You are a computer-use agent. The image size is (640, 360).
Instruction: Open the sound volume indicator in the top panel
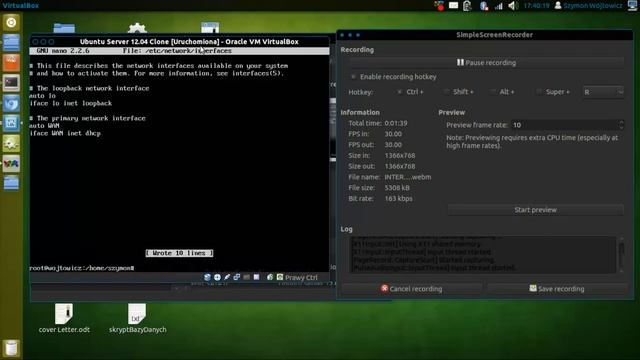point(513,6)
